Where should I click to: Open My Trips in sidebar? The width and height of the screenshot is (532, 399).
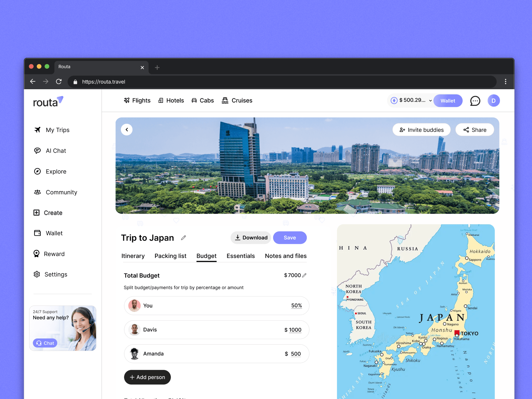click(52, 130)
